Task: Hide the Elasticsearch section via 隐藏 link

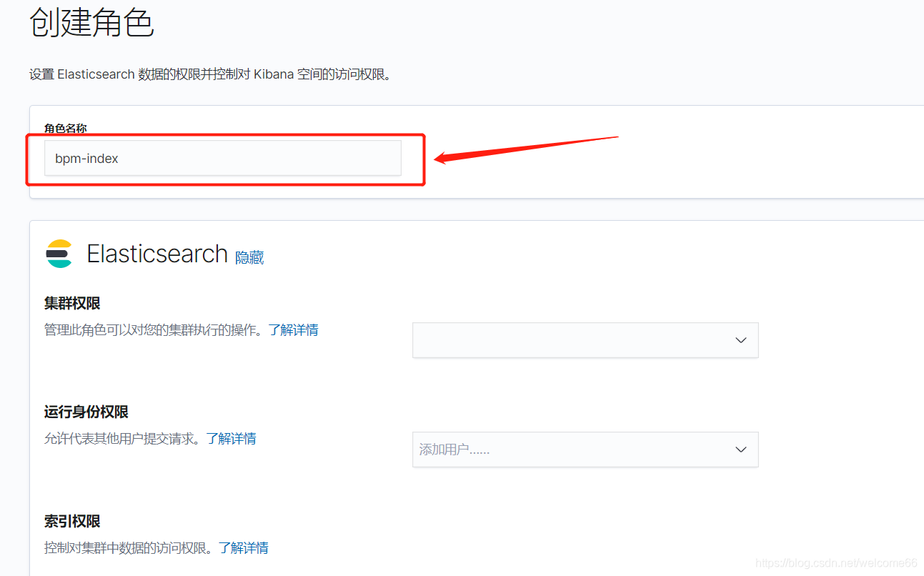Action: (x=249, y=257)
